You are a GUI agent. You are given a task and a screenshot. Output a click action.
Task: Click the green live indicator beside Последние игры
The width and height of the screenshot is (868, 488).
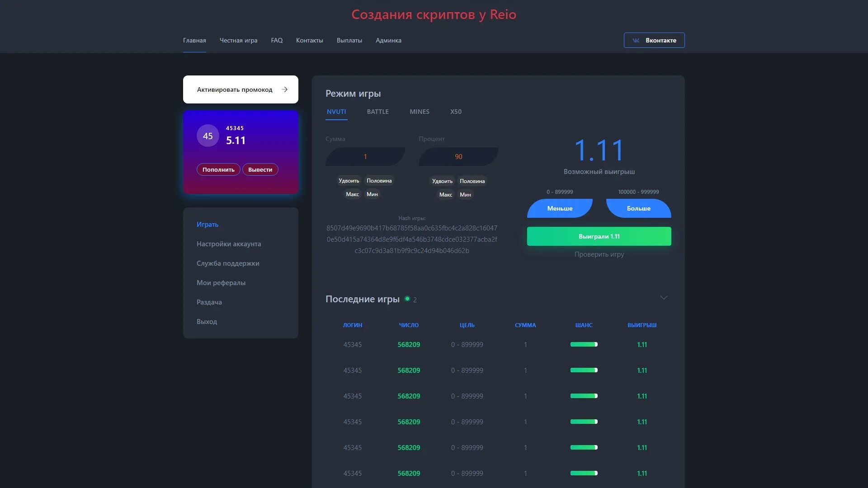coord(407,299)
